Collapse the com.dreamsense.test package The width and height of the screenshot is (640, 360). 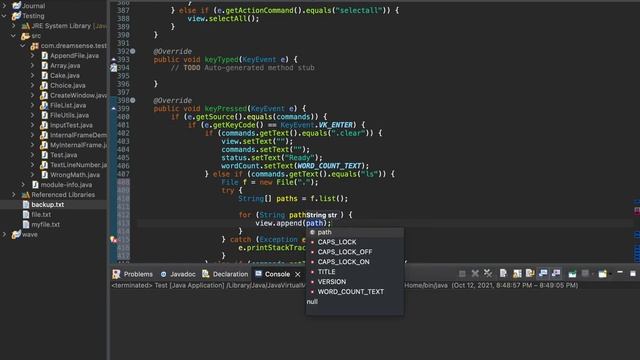coord(23,46)
